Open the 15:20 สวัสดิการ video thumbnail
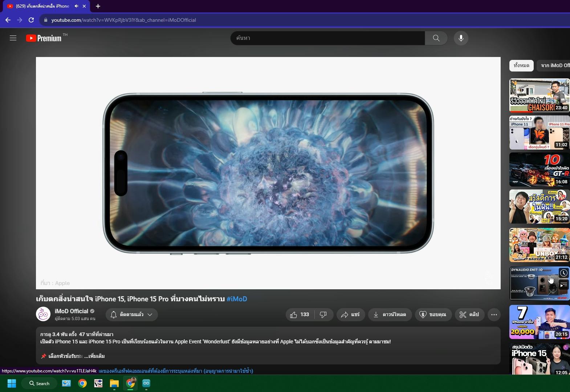 [540, 207]
